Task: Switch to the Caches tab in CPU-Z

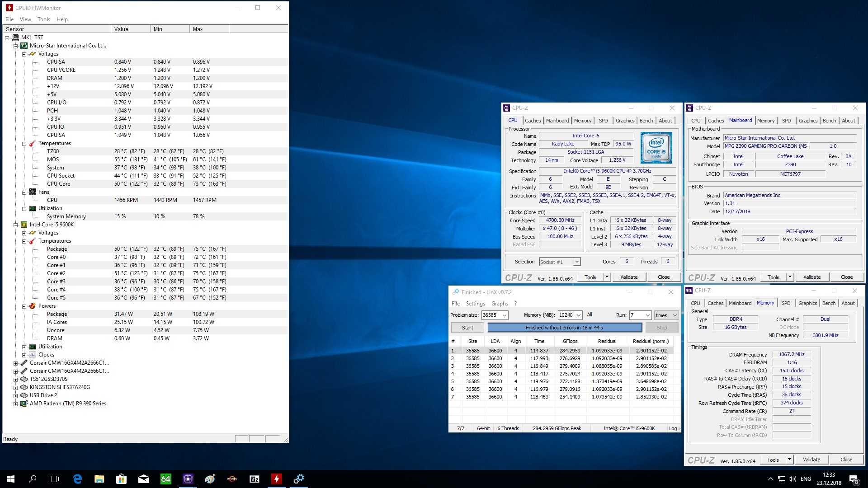Action: click(x=533, y=121)
